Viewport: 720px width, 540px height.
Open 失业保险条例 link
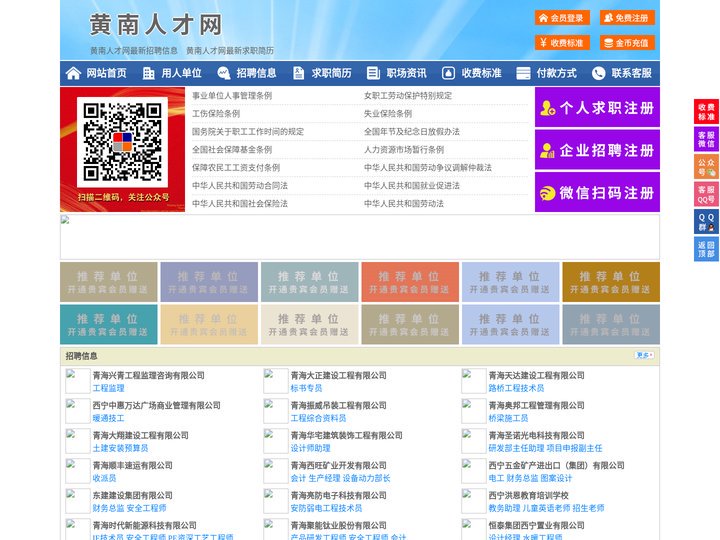coord(388,113)
